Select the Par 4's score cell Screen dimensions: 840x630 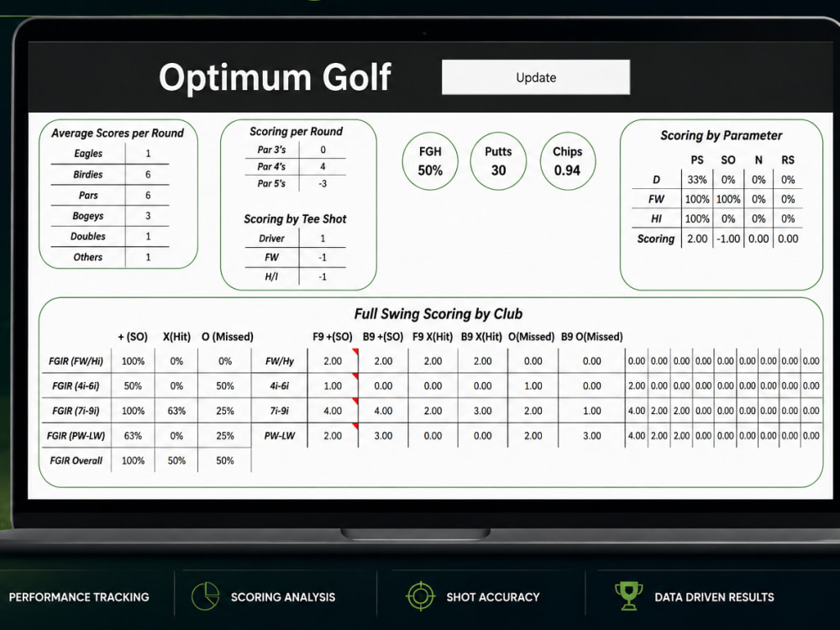(323, 166)
